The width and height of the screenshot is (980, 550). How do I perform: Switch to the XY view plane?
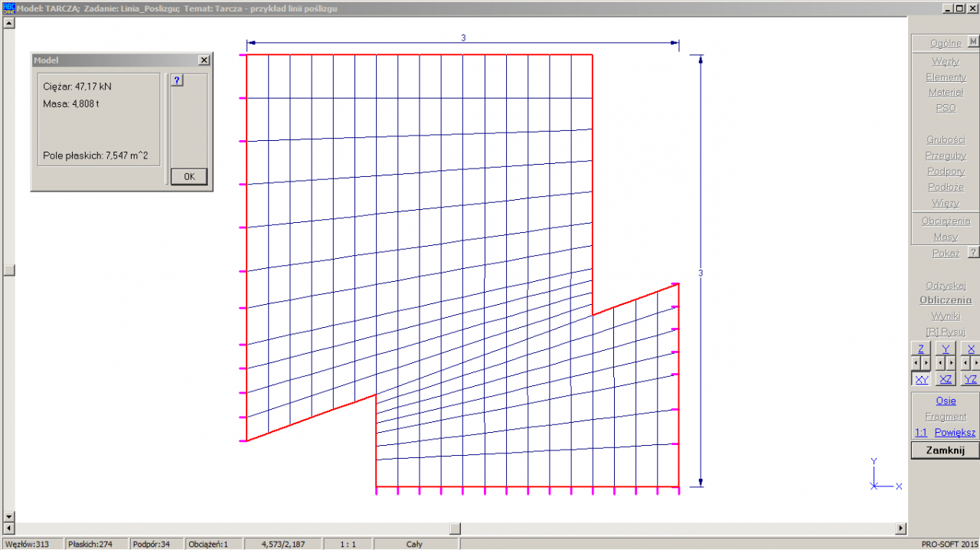pyautogui.click(x=921, y=379)
